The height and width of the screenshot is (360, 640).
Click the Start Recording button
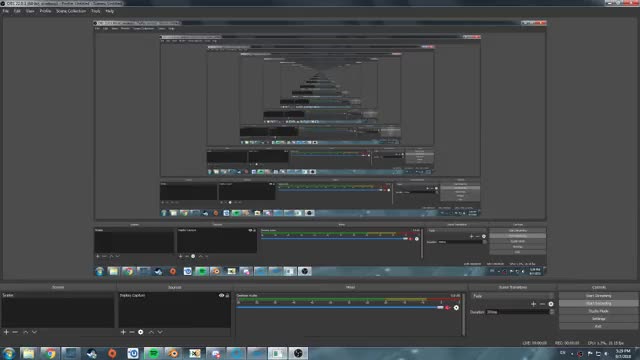point(598,303)
